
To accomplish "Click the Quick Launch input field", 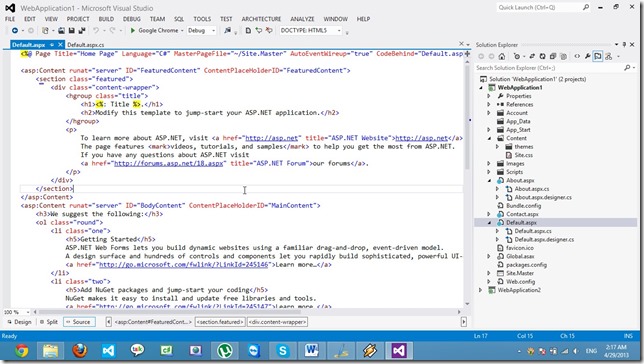I will [538, 7].
